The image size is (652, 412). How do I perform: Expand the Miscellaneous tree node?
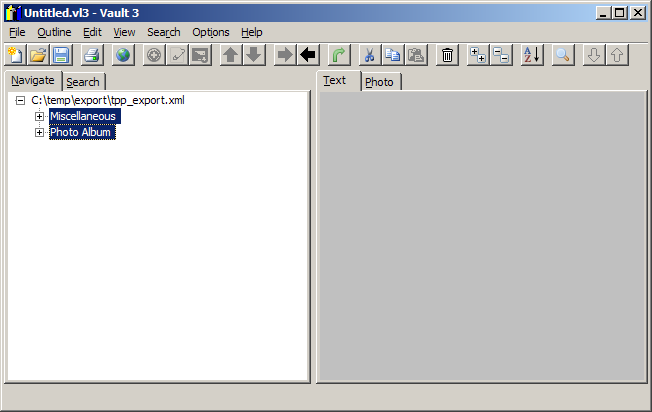tap(40, 117)
